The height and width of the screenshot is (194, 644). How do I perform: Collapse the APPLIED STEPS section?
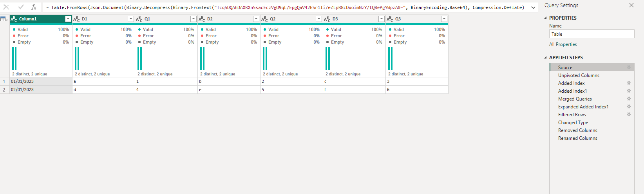tap(545, 57)
